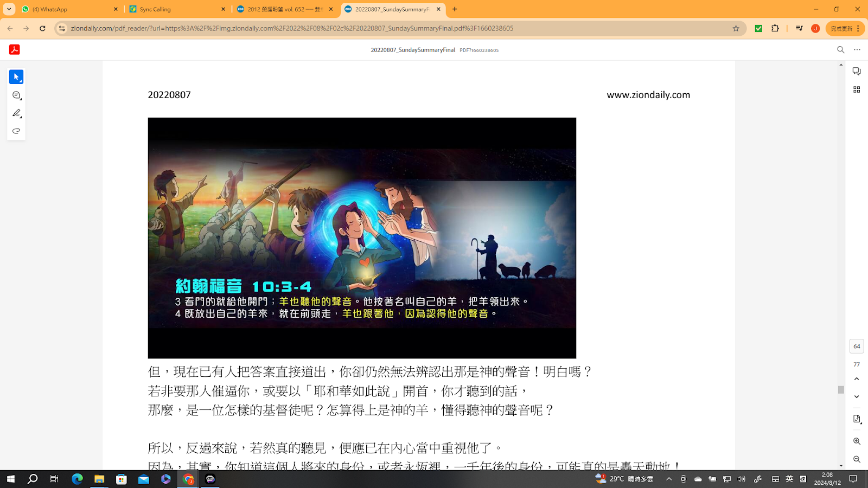Click the 20220807 date header text

point(169,95)
